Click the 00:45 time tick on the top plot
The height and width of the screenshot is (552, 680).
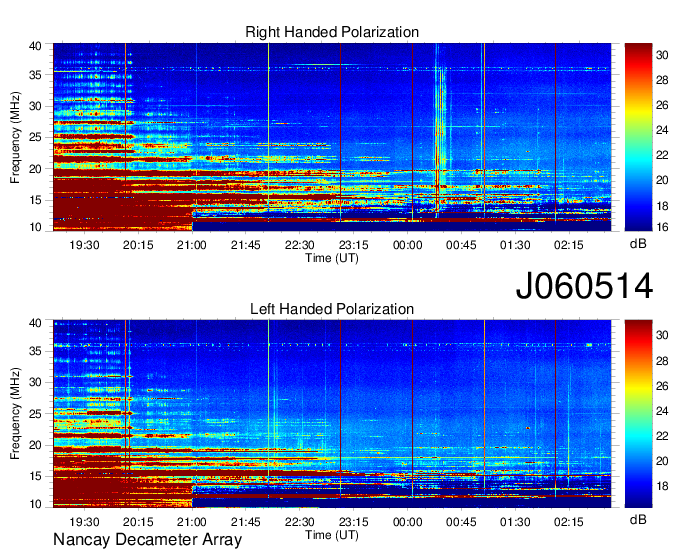click(461, 245)
